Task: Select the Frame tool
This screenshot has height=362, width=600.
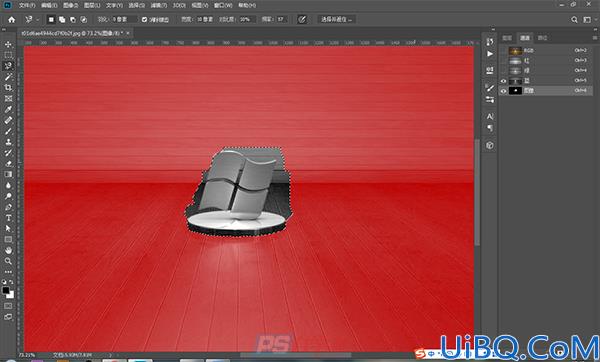Action: (8, 98)
